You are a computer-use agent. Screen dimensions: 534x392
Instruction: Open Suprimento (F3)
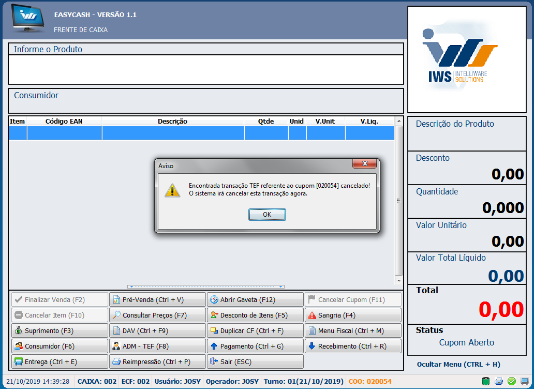point(60,330)
